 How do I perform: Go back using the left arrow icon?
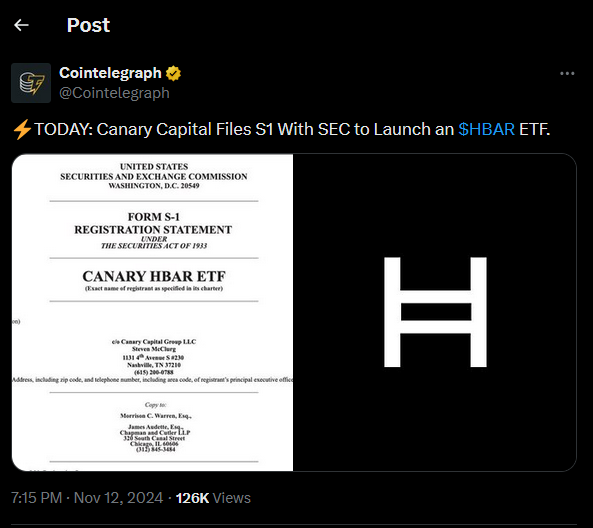click(x=21, y=25)
